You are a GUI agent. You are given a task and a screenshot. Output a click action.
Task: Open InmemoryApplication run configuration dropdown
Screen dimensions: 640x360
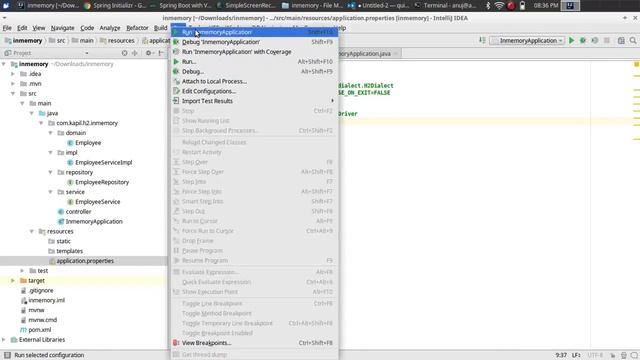tap(527, 40)
